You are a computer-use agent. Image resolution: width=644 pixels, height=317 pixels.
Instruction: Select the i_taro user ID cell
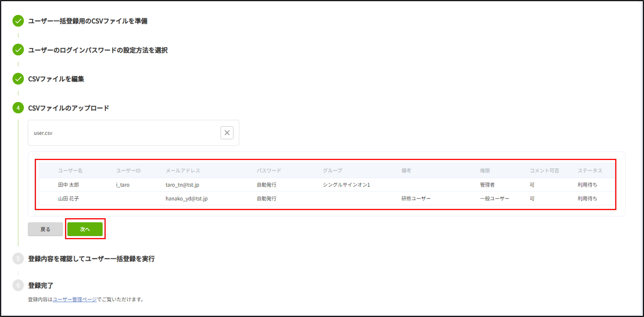(x=123, y=185)
